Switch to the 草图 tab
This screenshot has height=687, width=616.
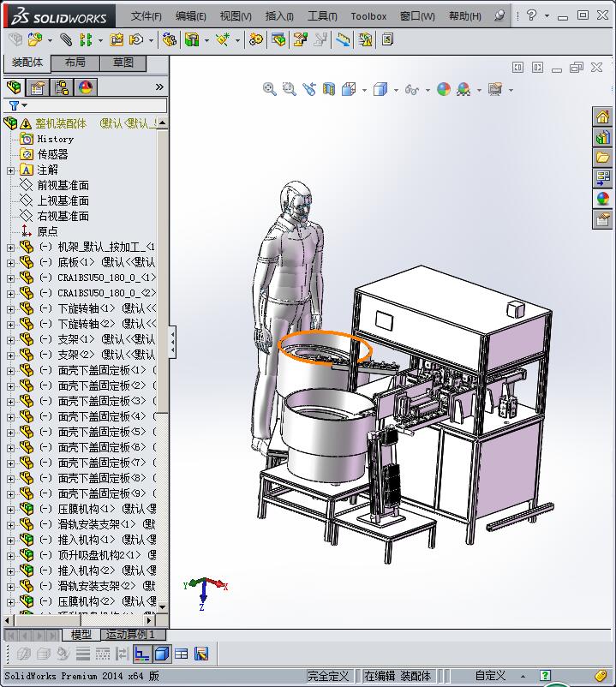click(123, 63)
